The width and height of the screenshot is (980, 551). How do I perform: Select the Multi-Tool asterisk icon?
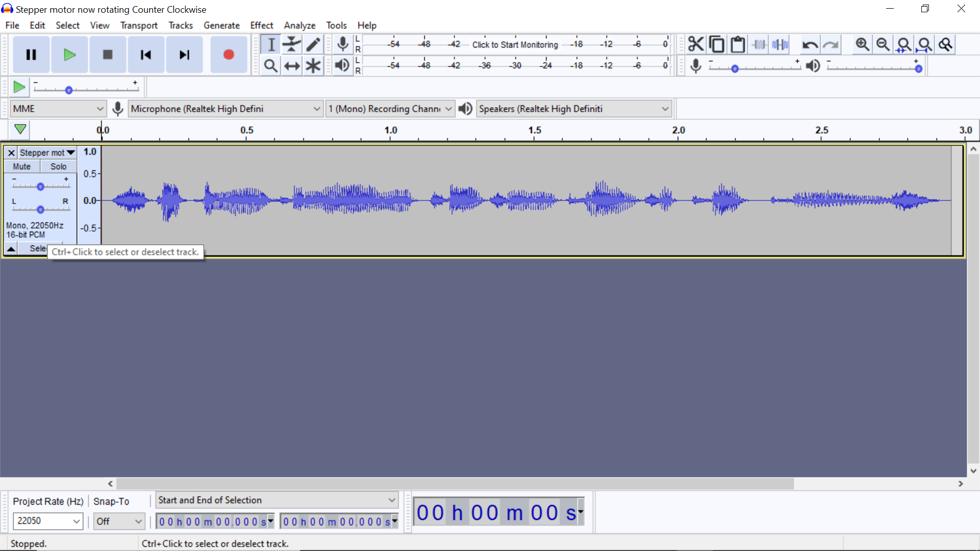pos(313,66)
